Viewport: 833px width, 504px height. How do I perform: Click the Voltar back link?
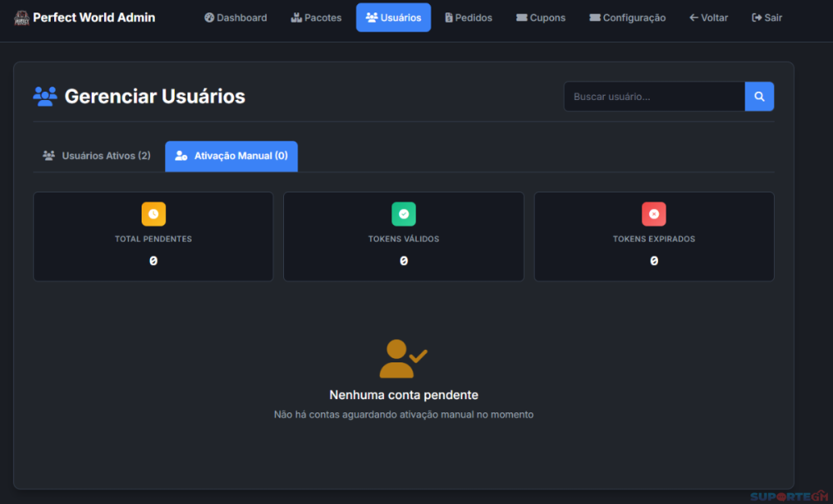coord(708,17)
